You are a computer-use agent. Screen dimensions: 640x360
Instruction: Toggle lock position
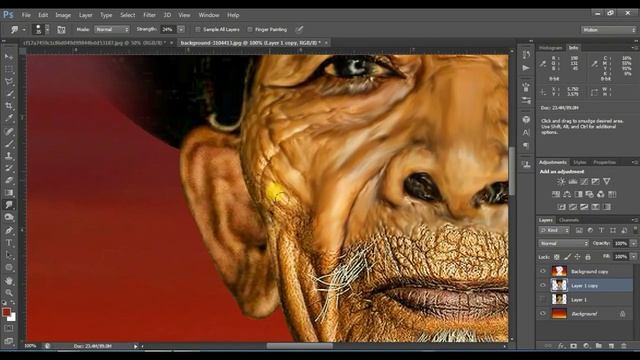click(578, 257)
